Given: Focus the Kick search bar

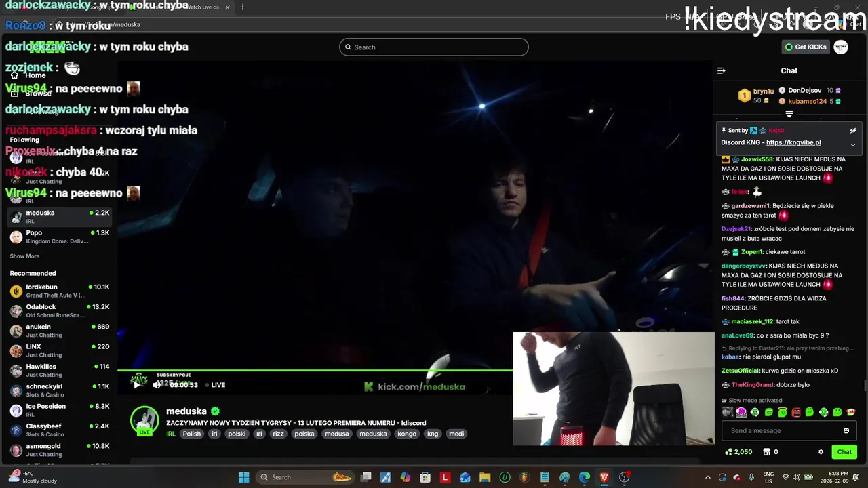Looking at the screenshot, I should click(x=434, y=47).
